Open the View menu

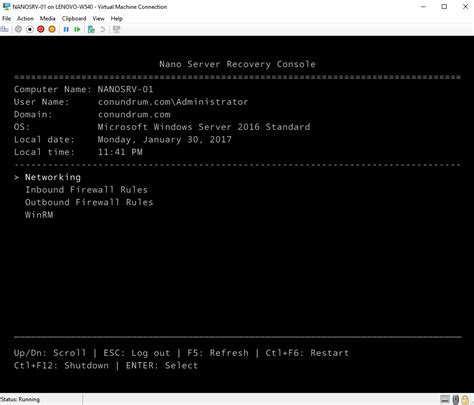pyautogui.click(x=98, y=18)
